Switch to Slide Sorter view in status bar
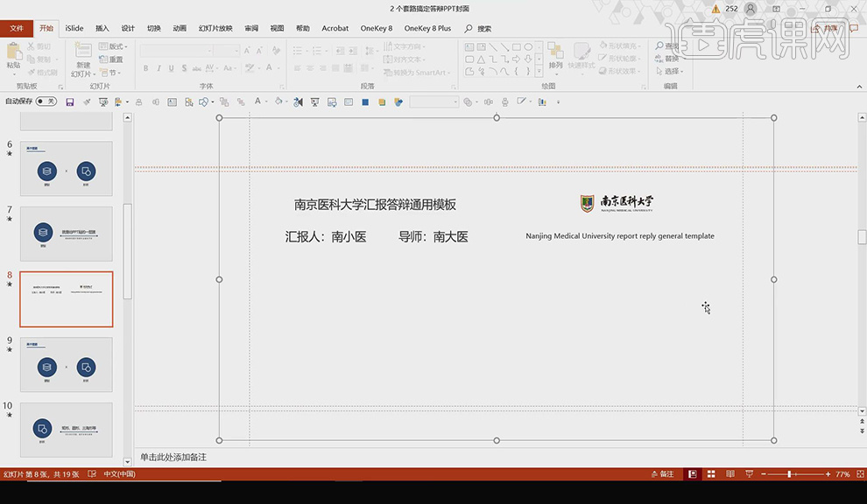 click(710, 473)
